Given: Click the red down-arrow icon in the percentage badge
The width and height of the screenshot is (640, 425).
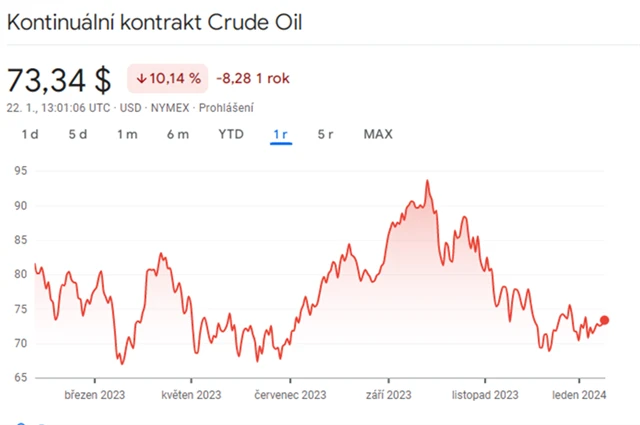Looking at the screenshot, I should (144, 78).
